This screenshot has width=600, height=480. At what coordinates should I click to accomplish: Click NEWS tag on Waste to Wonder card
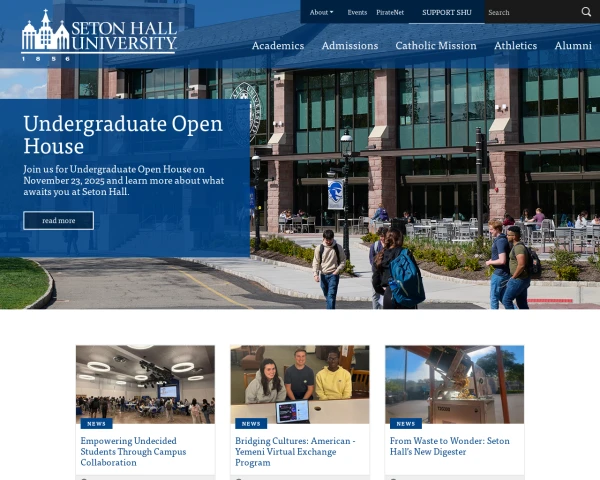pyautogui.click(x=406, y=424)
